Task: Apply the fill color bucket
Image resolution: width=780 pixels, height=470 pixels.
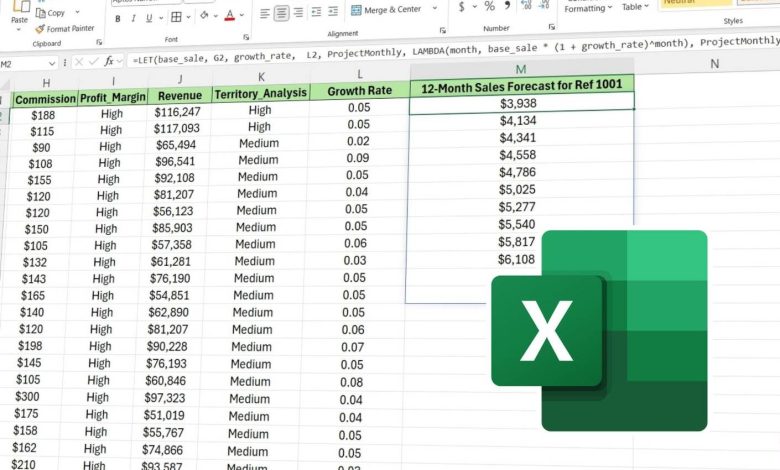Action: click(x=205, y=16)
